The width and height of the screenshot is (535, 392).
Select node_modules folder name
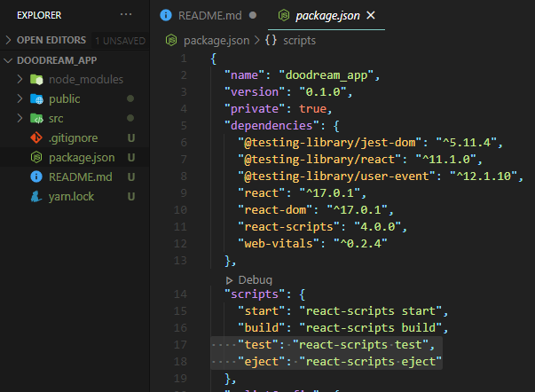click(x=86, y=80)
